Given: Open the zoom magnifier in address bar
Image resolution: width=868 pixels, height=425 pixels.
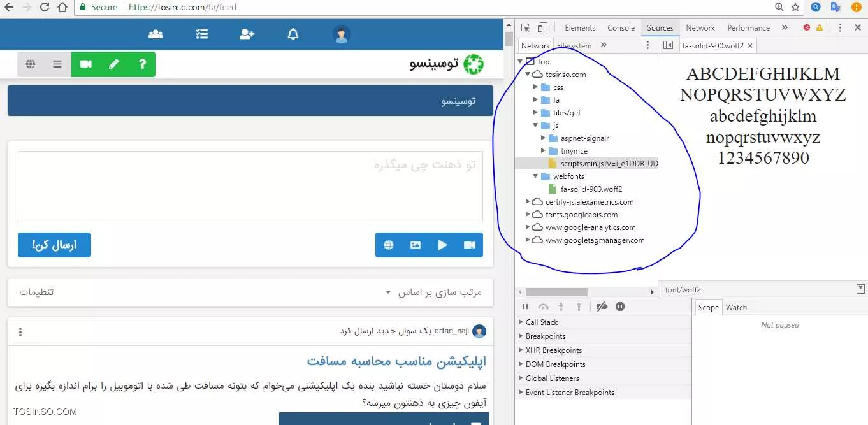Looking at the screenshot, I should pyautogui.click(x=779, y=7).
